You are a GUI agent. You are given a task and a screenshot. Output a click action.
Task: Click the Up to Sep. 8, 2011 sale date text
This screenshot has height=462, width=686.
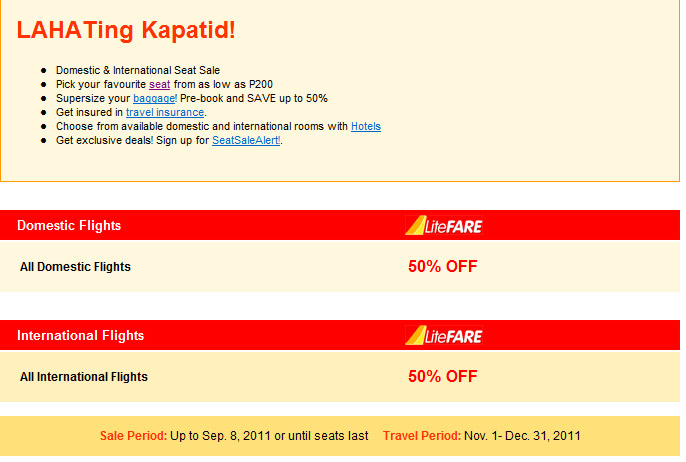(x=220, y=436)
